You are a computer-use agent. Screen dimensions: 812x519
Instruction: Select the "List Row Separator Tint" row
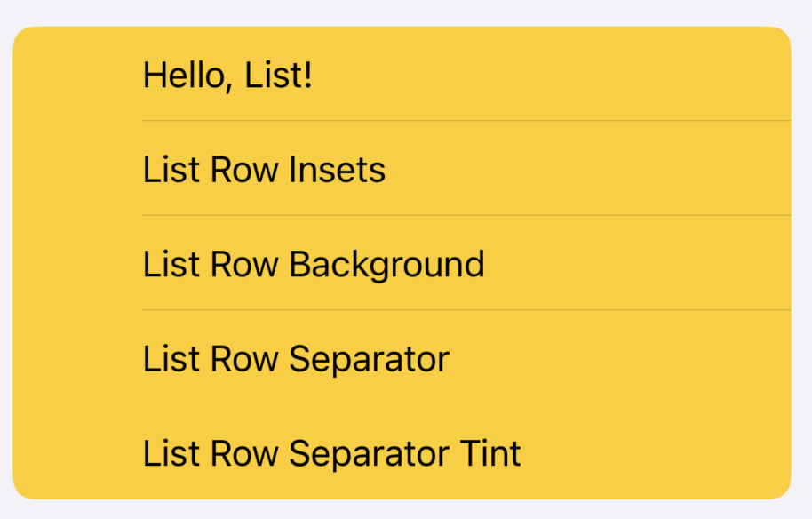pyautogui.click(x=402, y=453)
